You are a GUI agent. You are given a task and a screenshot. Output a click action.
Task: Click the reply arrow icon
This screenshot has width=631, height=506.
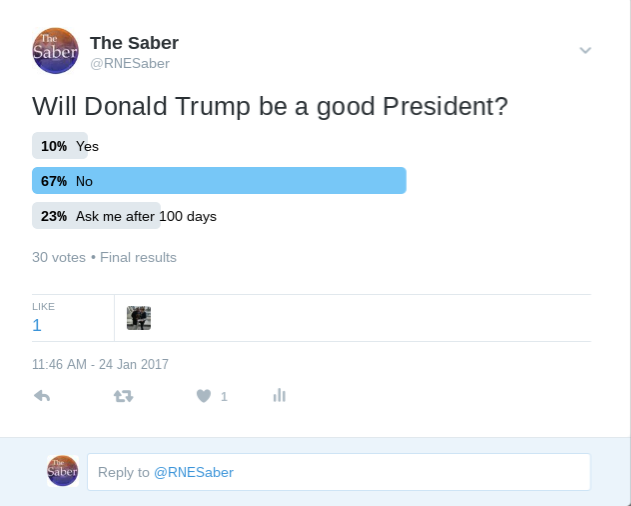coord(42,396)
